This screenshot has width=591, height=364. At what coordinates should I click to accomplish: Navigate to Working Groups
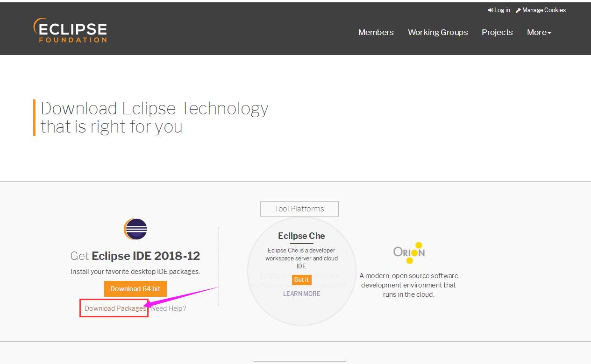437,32
